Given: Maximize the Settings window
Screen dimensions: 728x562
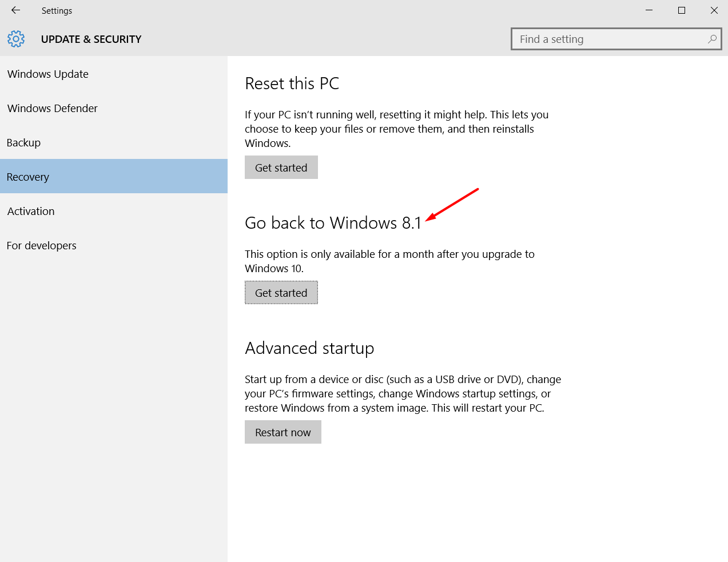Looking at the screenshot, I should click(682, 10).
